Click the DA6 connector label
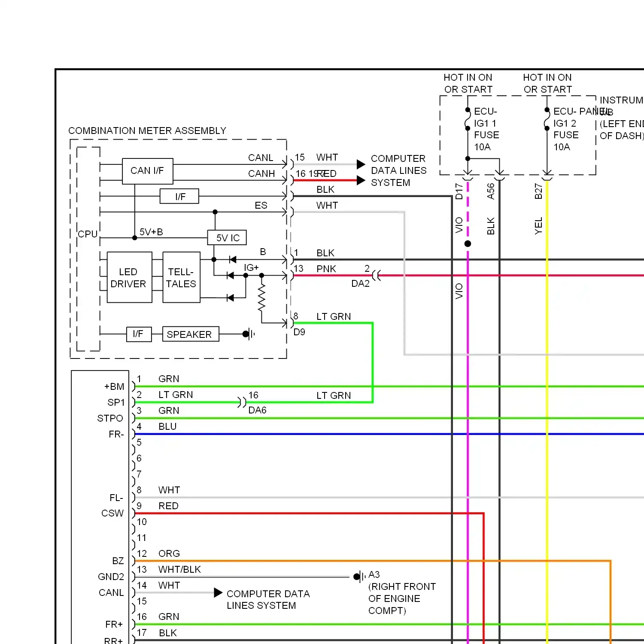Screen dimensions: 644x644 coord(257,410)
